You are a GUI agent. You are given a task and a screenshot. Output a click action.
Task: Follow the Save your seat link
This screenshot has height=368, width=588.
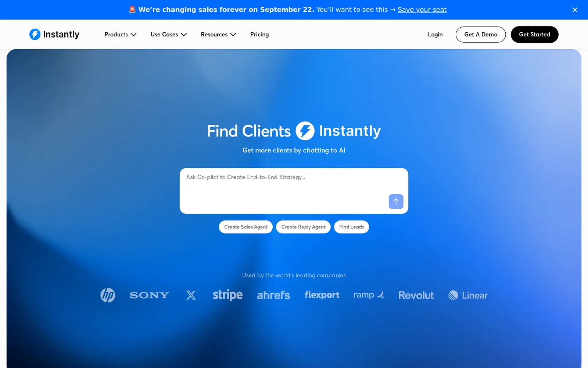tap(422, 10)
